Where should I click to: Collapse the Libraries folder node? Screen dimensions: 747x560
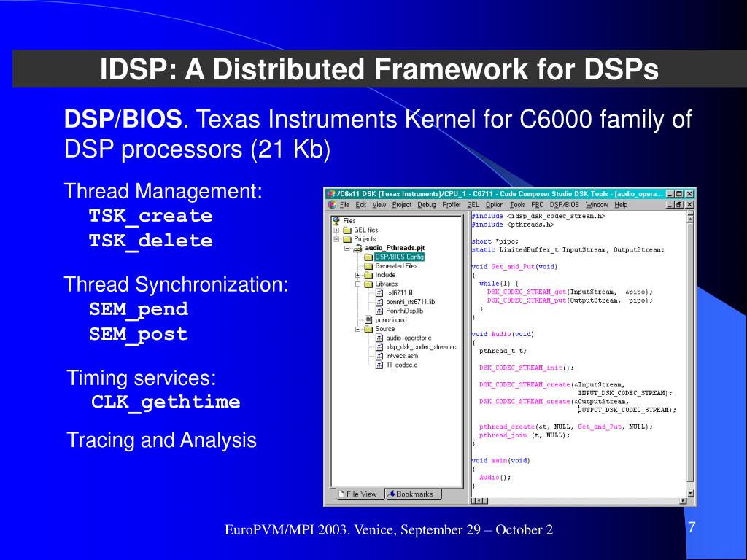[357, 284]
